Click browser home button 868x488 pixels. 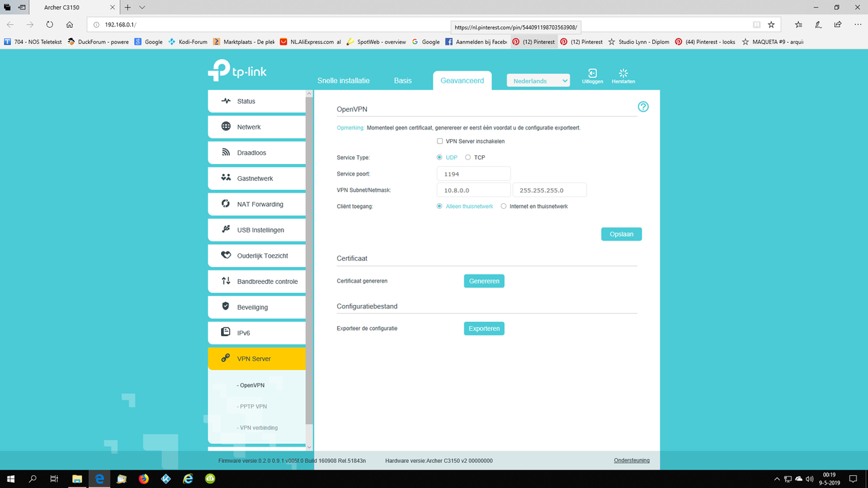click(69, 24)
